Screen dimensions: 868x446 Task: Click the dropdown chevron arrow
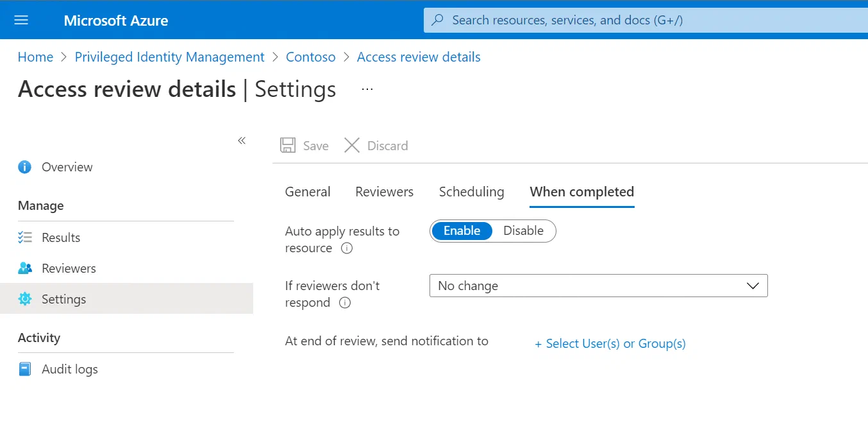pos(753,286)
